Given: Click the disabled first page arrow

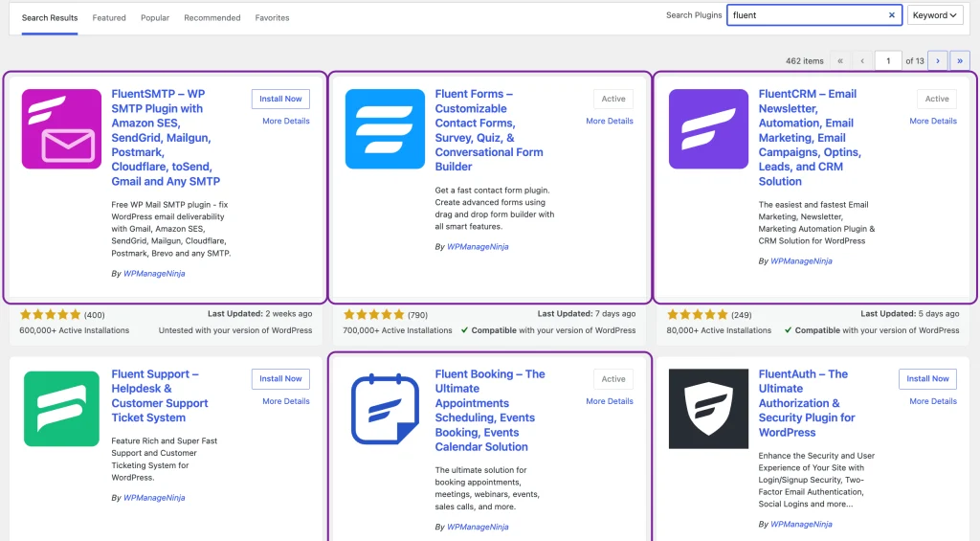Looking at the screenshot, I should (x=840, y=60).
